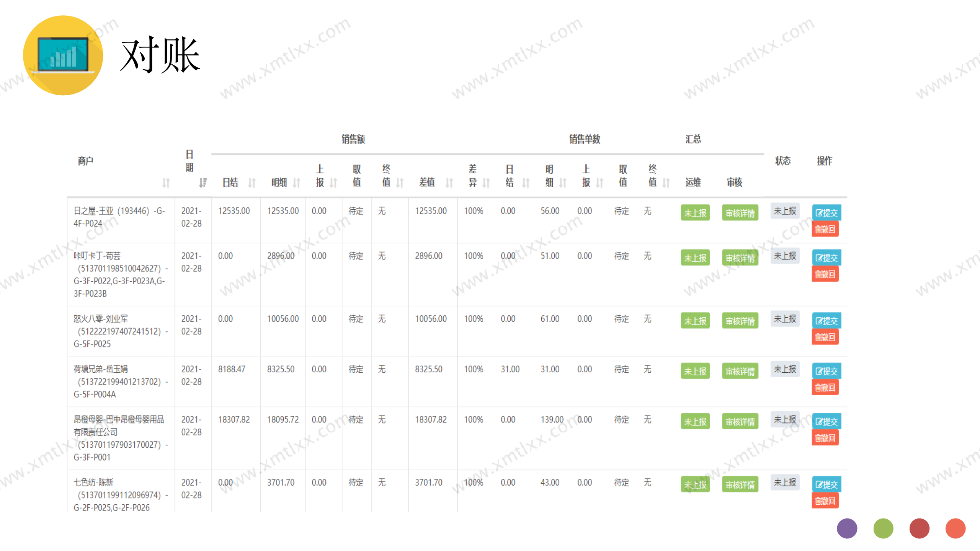Click green 未上报 运维 button in 日之屋 row
Viewport: 980px width, 551px height.
[x=695, y=213]
